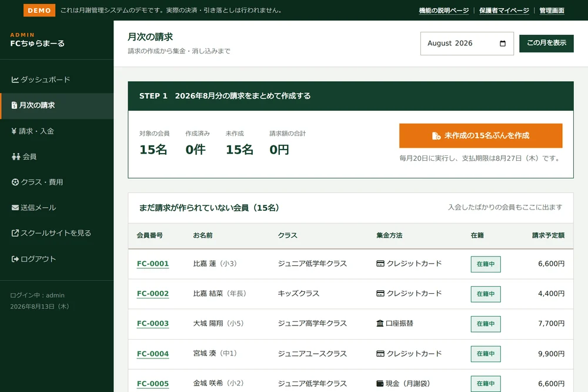
Task: Click 在籍中 badge in FC-0004 row
Action: pos(486,354)
